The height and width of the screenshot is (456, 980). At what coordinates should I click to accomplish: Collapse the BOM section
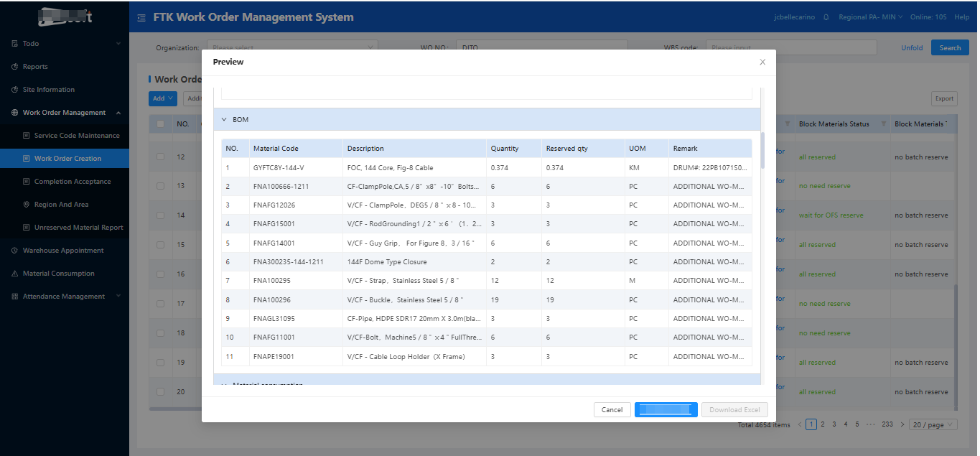pos(224,119)
